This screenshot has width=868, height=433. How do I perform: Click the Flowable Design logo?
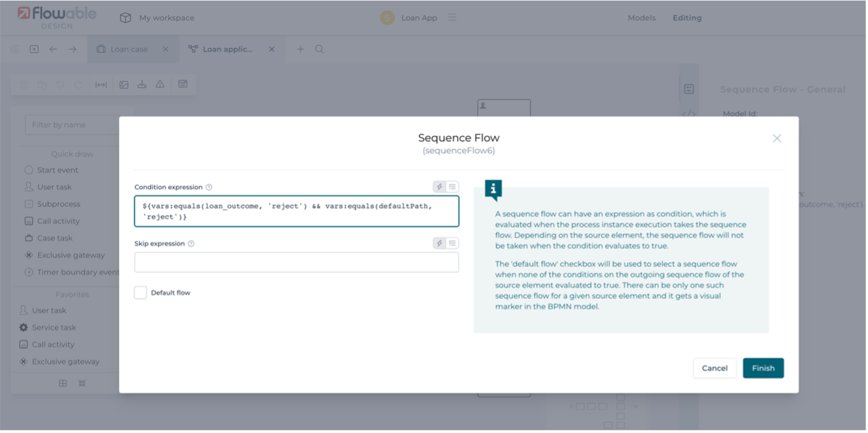[57, 17]
